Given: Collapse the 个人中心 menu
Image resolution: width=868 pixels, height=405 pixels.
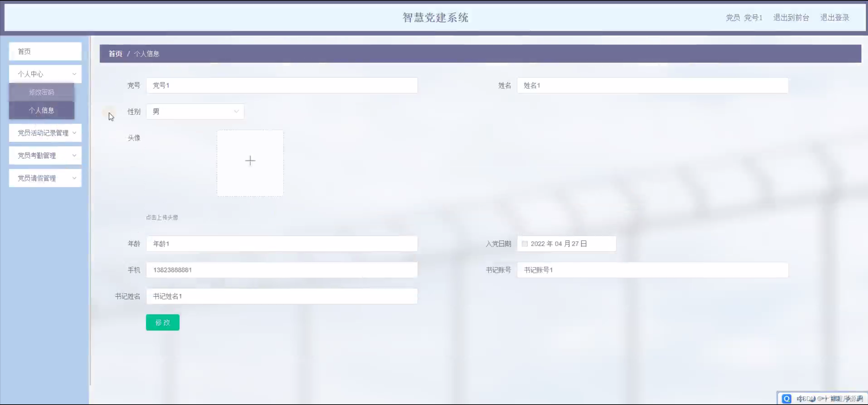Looking at the screenshot, I should (45, 74).
